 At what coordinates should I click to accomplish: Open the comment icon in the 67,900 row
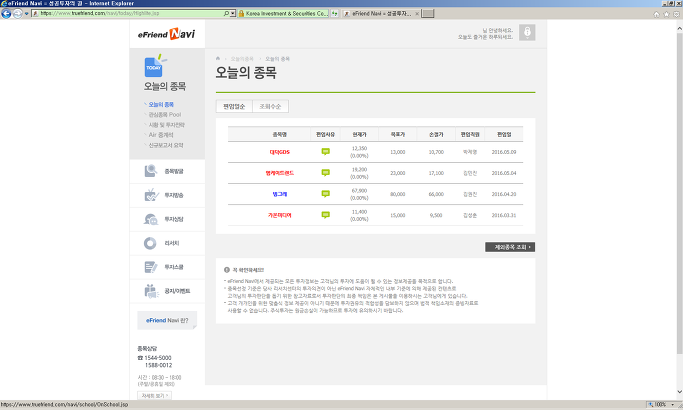point(325,194)
